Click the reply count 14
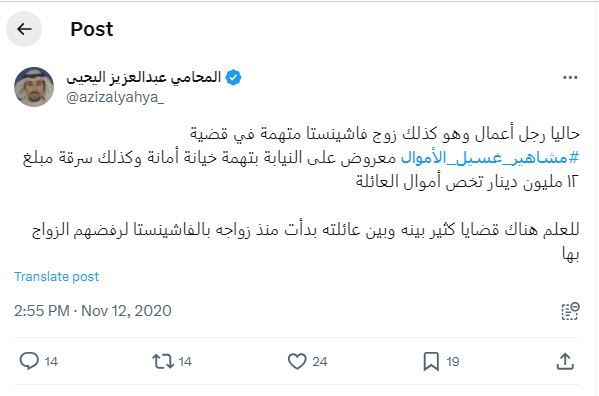Image resolution: width=599 pixels, height=396 pixels. [51, 361]
